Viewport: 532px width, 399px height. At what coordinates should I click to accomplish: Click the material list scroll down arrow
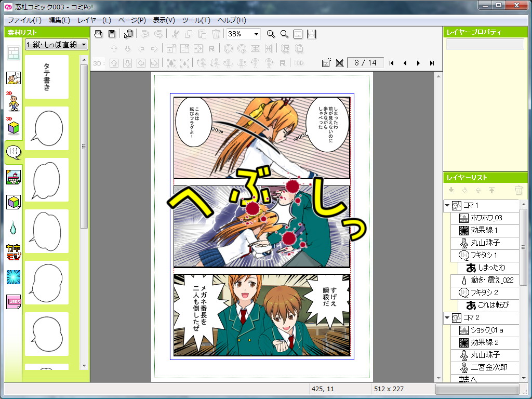(x=84, y=366)
